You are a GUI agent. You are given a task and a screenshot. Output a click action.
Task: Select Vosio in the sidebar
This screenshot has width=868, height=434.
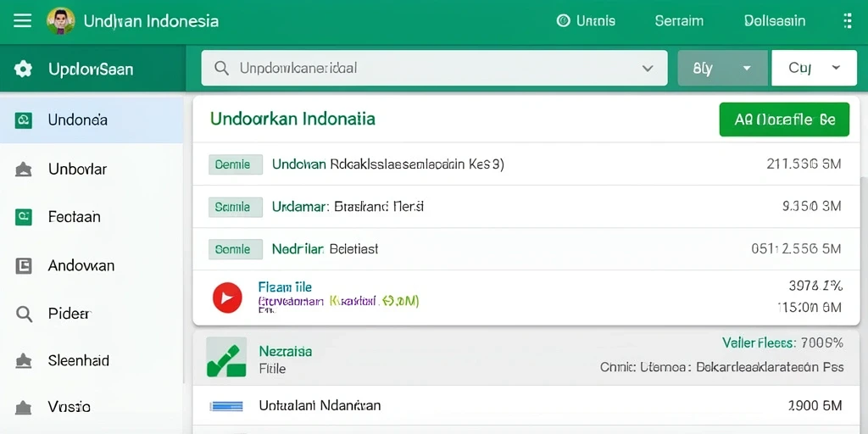92,408
